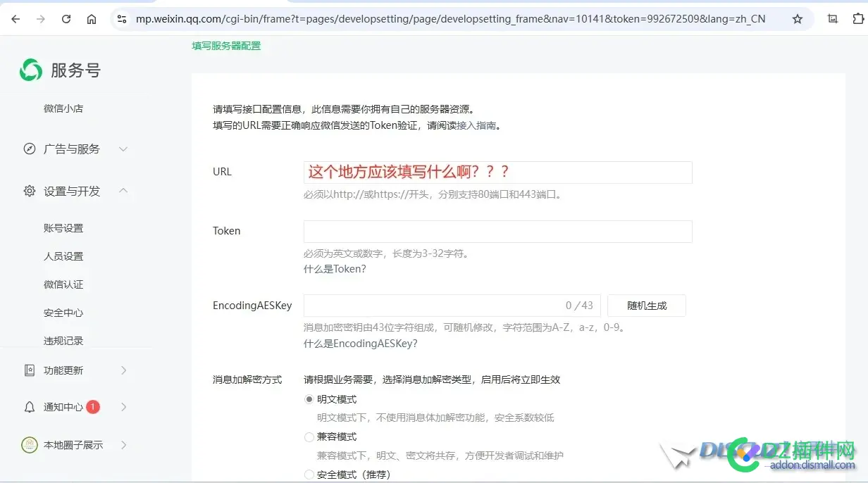Click text starting 必须以http://或https://开头
The height and width of the screenshot is (483, 868).
434,194
